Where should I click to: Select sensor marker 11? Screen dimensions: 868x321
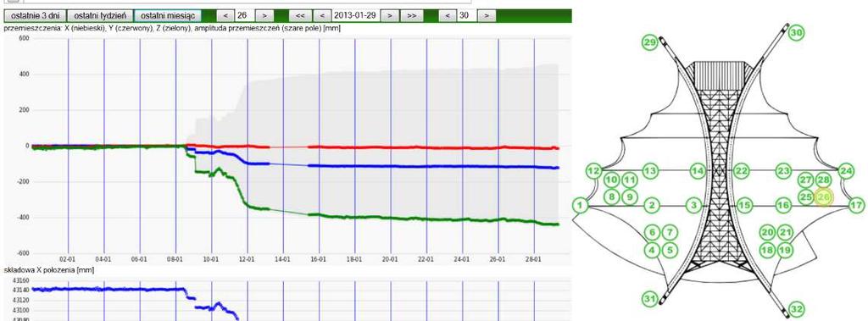point(630,180)
